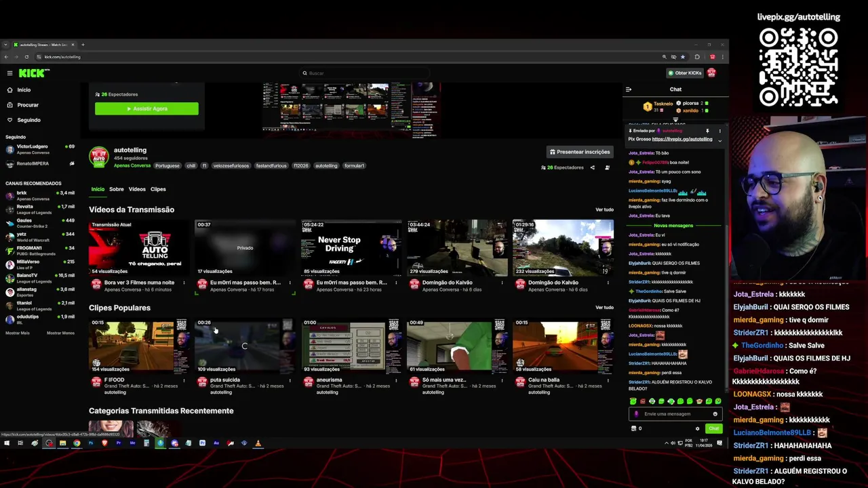Open the browser tab list dropdown
This screenshot has height=488, width=868.
pyautogui.click(x=5, y=45)
